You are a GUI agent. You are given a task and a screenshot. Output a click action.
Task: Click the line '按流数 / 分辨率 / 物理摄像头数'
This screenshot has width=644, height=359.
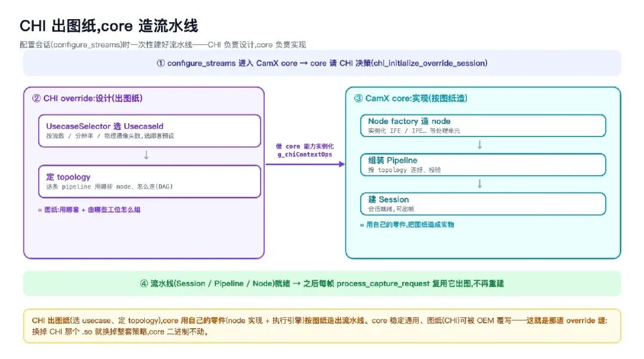click(x=110, y=136)
